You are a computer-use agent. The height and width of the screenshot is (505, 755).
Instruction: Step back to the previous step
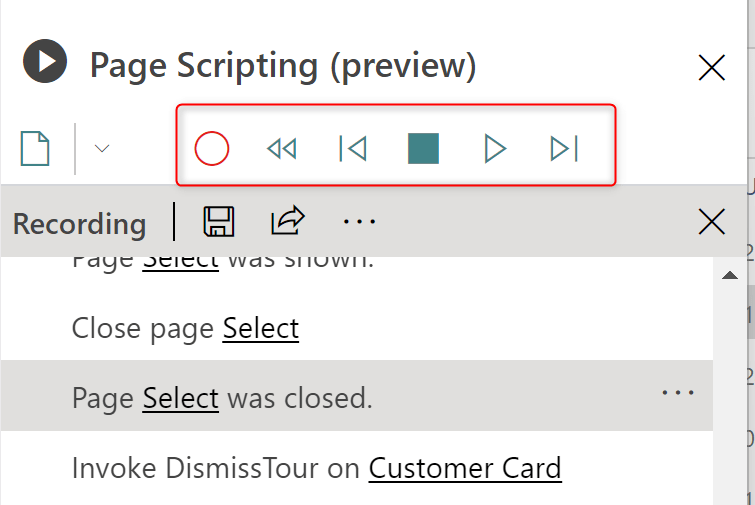[352, 149]
